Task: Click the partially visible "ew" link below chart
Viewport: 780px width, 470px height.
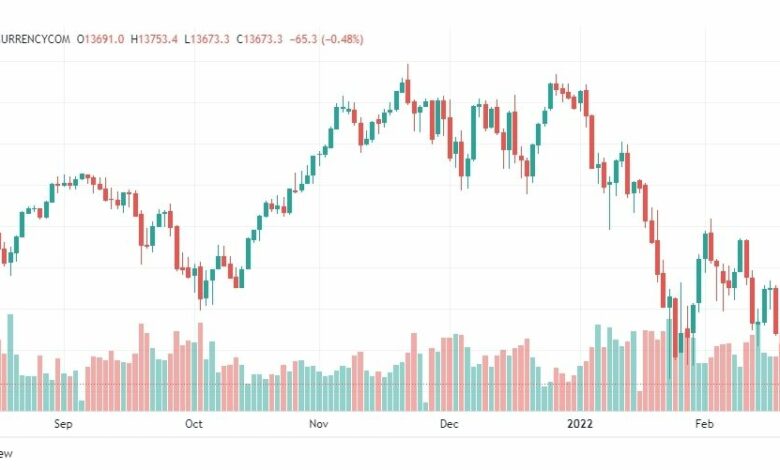Action: pos(6,453)
